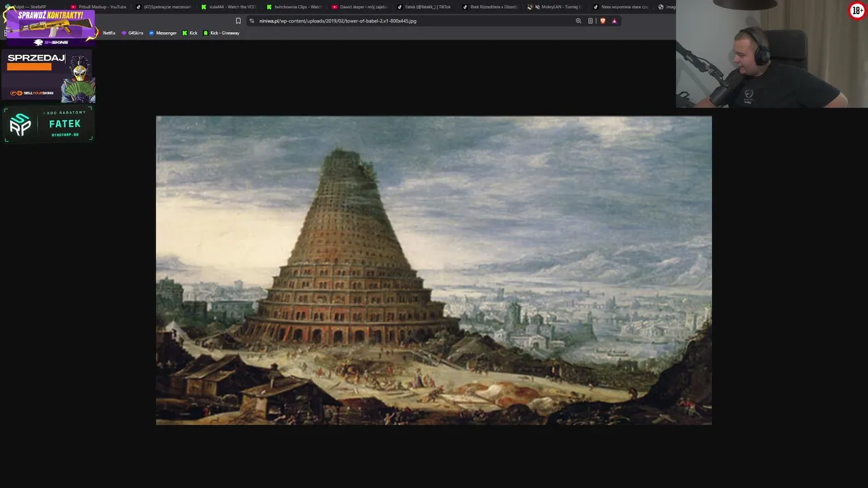Click the Kick - Giveaway bookmark icon
The width and height of the screenshot is (868, 488).
coord(205,33)
